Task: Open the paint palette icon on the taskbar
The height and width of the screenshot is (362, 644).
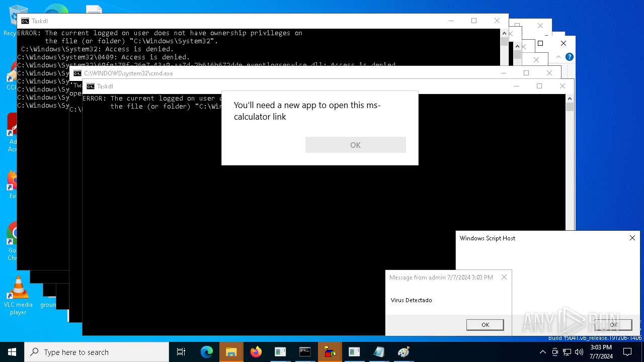Action: (404, 352)
